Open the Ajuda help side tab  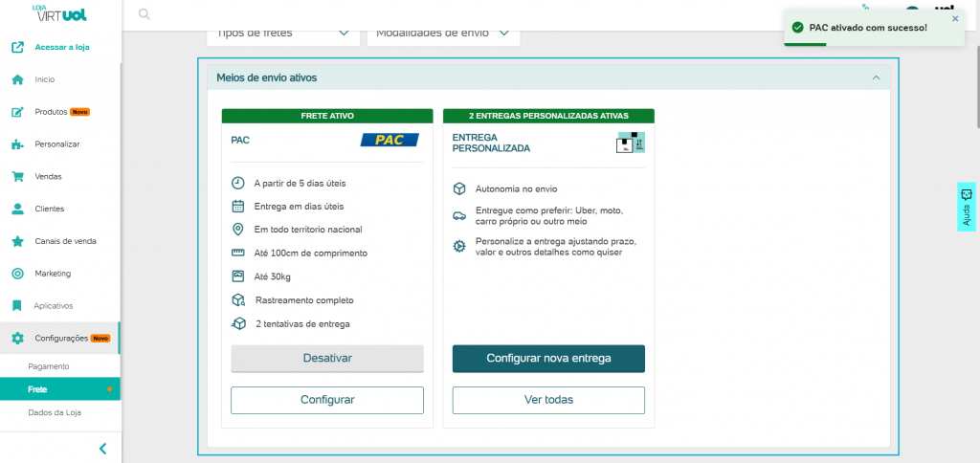(x=967, y=207)
